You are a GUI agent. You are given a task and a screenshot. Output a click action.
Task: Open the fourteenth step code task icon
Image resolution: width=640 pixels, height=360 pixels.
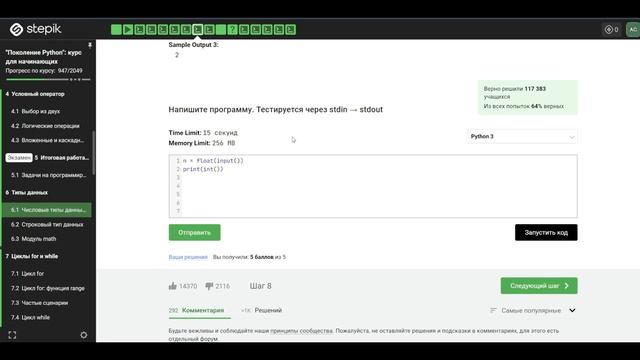click(267, 29)
